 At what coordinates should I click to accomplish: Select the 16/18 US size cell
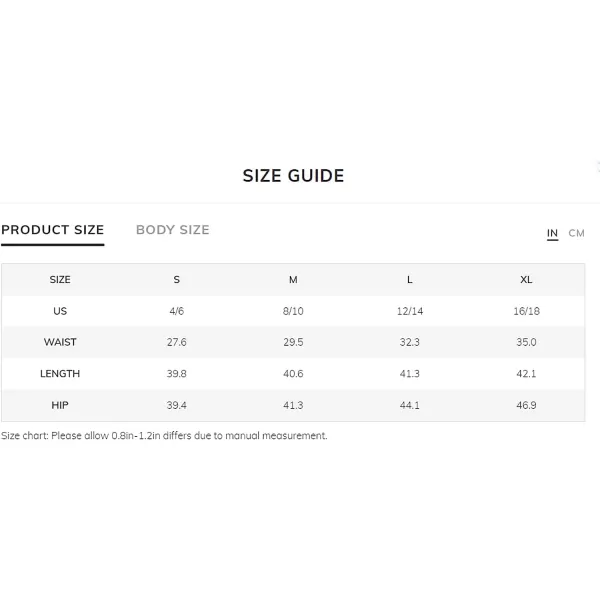tap(526, 311)
